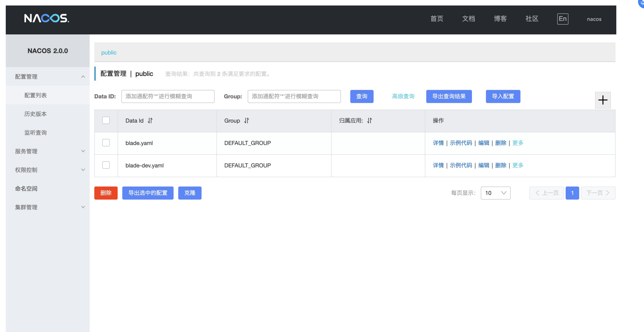This screenshot has height=332, width=644.
Task: Check the blade.yaml row checkbox
Action: (106, 143)
